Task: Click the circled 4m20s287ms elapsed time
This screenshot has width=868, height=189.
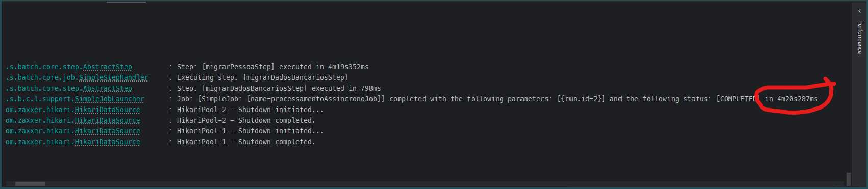Action: 797,99
